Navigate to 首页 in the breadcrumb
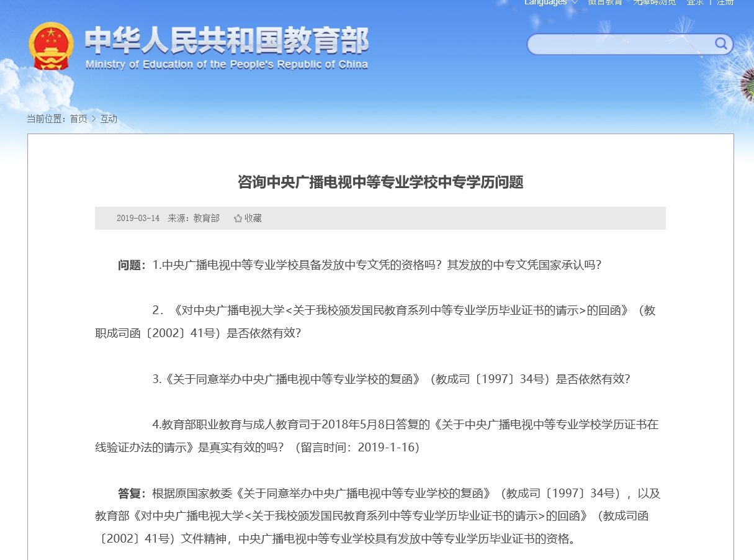The image size is (754, 560). (78, 119)
